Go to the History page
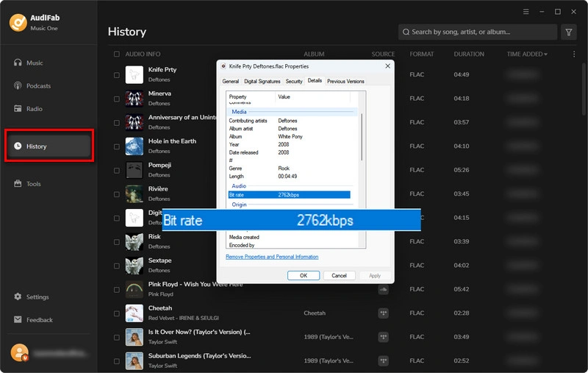The width and height of the screenshot is (588, 373). click(x=49, y=146)
